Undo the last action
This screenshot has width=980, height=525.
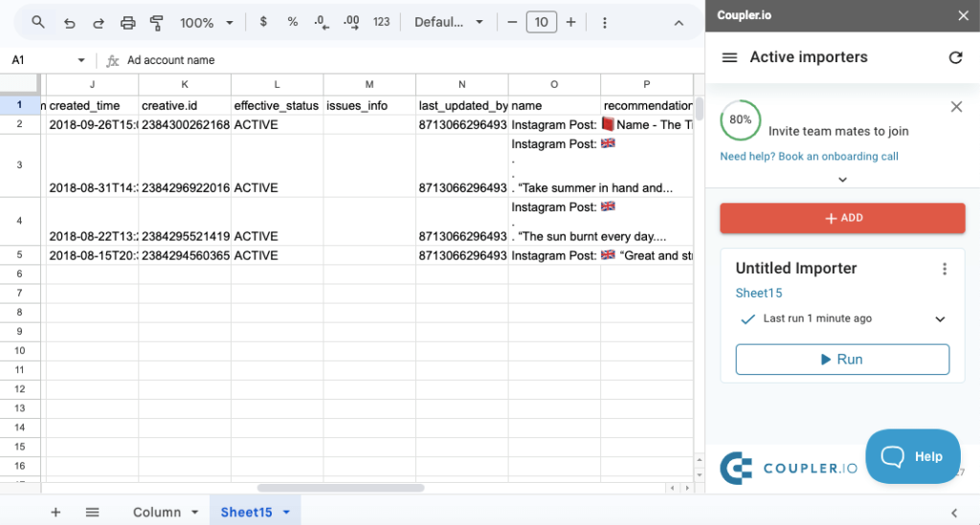pos(69,23)
